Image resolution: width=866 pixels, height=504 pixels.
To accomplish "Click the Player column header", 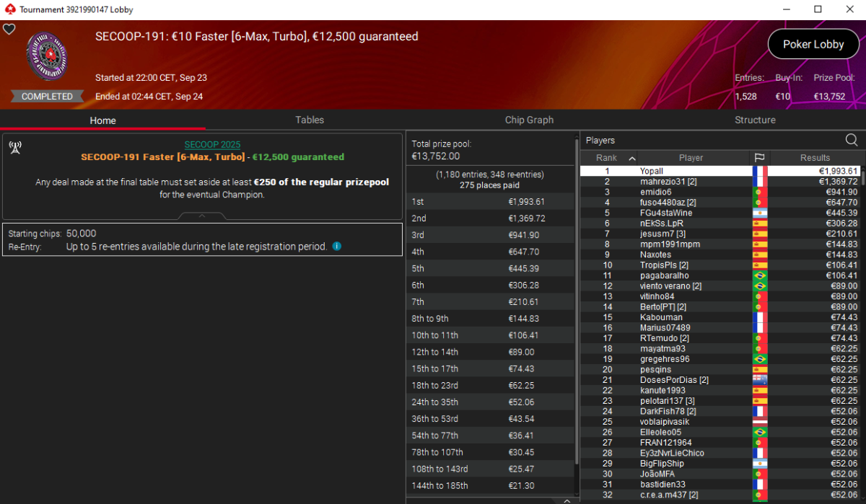I will [x=691, y=158].
